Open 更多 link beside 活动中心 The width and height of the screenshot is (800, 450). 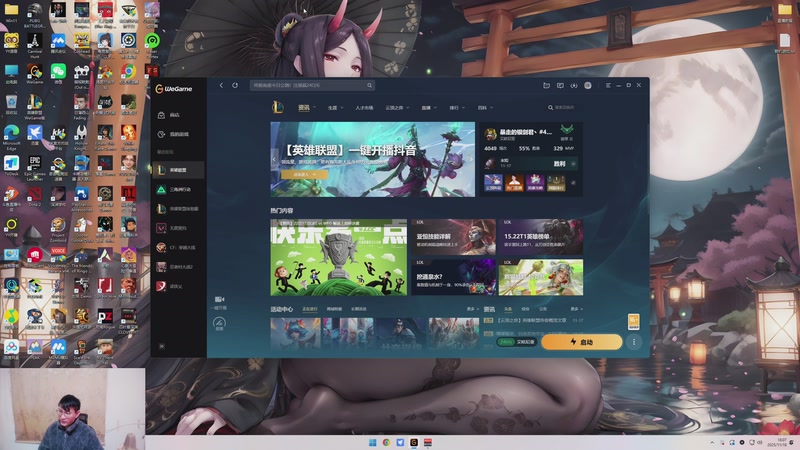pyautogui.click(x=472, y=309)
